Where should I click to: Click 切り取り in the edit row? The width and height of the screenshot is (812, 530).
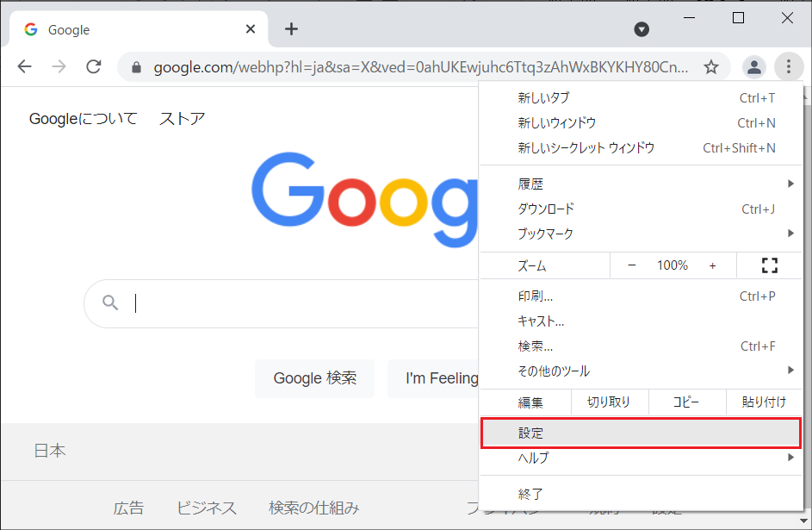pos(609,402)
